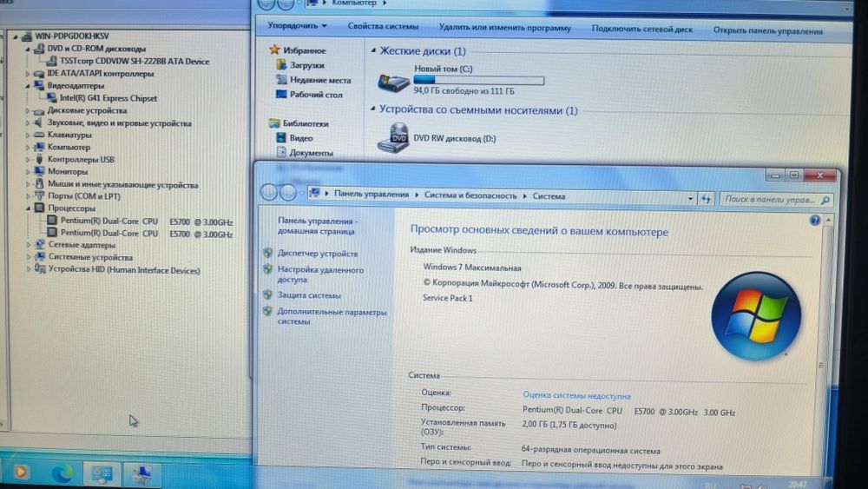Click Подключить сетевой диск
This screenshot has height=489, width=868.
(x=641, y=29)
